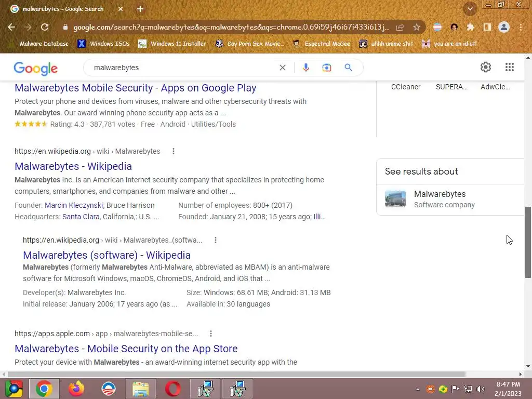Open Opera from the taskbar

(x=172, y=389)
